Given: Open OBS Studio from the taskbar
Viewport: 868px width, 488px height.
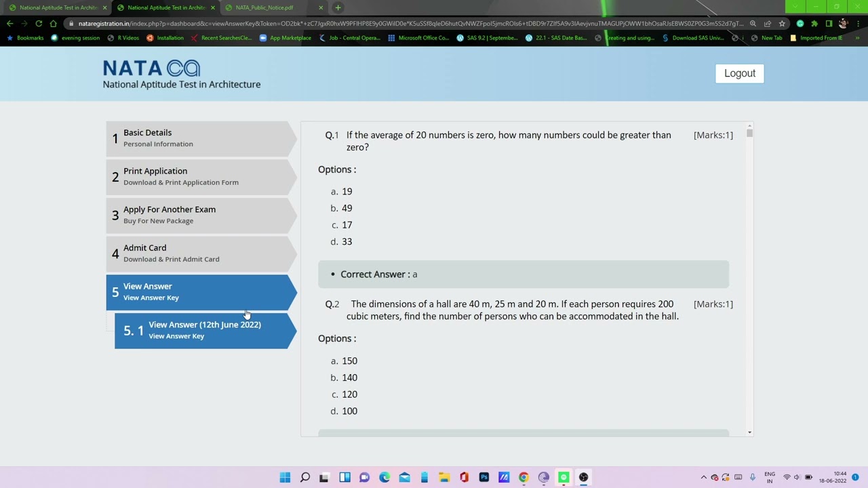Looking at the screenshot, I should click(583, 477).
